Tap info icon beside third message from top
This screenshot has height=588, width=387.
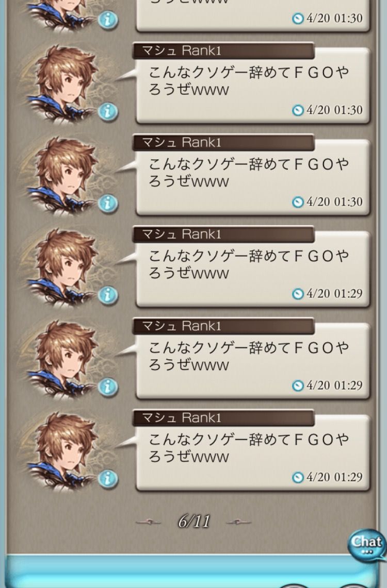point(108,203)
